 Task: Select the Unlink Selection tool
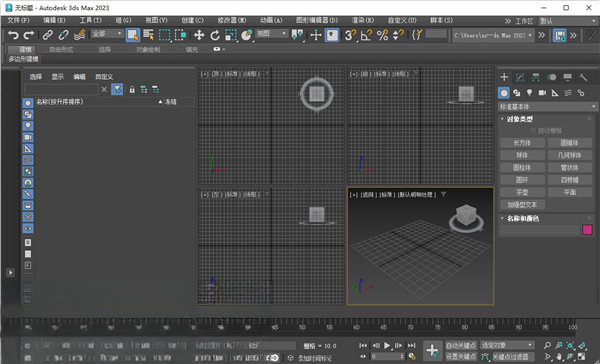tap(63, 35)
